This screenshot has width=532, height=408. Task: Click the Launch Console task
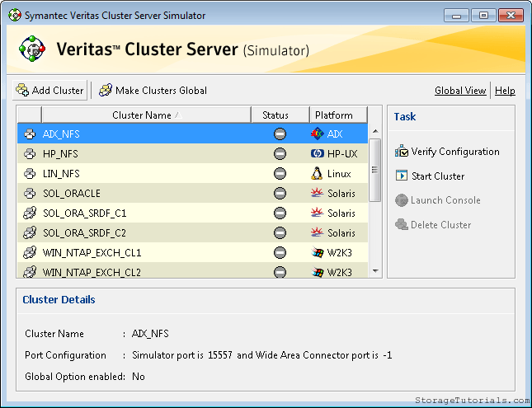[x=438, y=200]
